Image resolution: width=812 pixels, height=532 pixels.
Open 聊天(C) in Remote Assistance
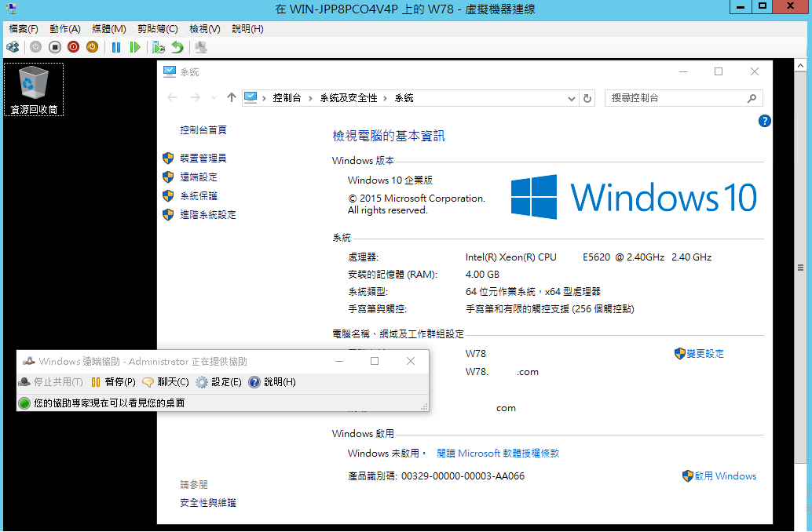click(x=166, y=382)
